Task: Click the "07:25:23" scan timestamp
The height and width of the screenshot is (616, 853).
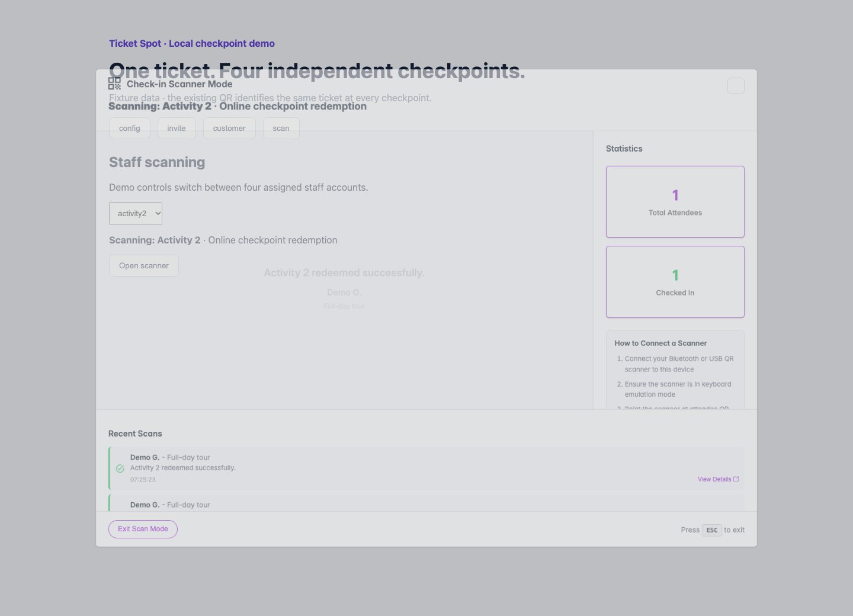Action: coord(143,480)
